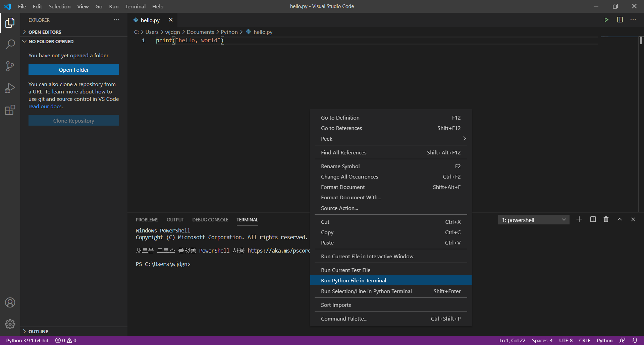Viewport: 644px width, 345px height.
Task: Expand the Peek submenu
Action: 391,139
